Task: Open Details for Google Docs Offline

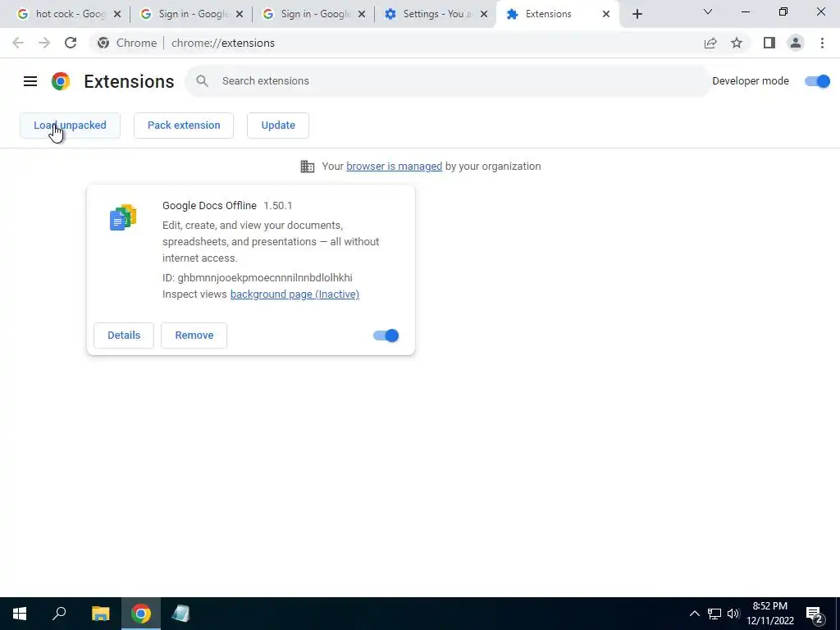Action: pos(124,336)
